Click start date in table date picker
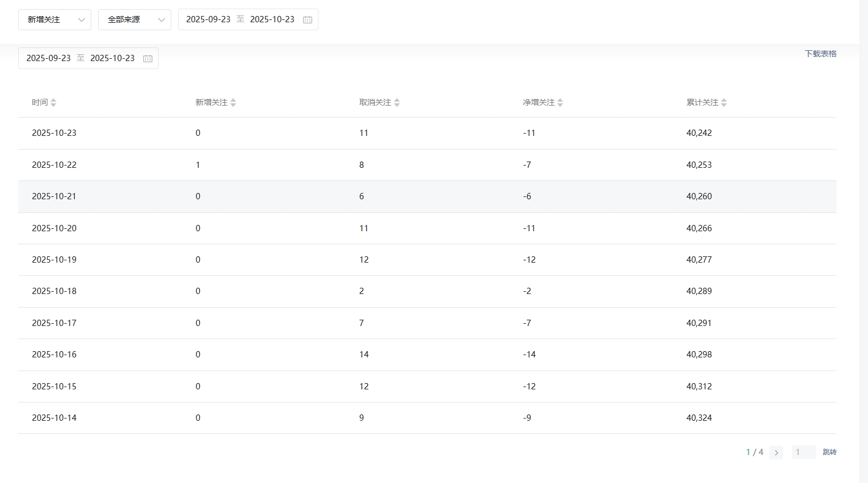 click(49, 58)
